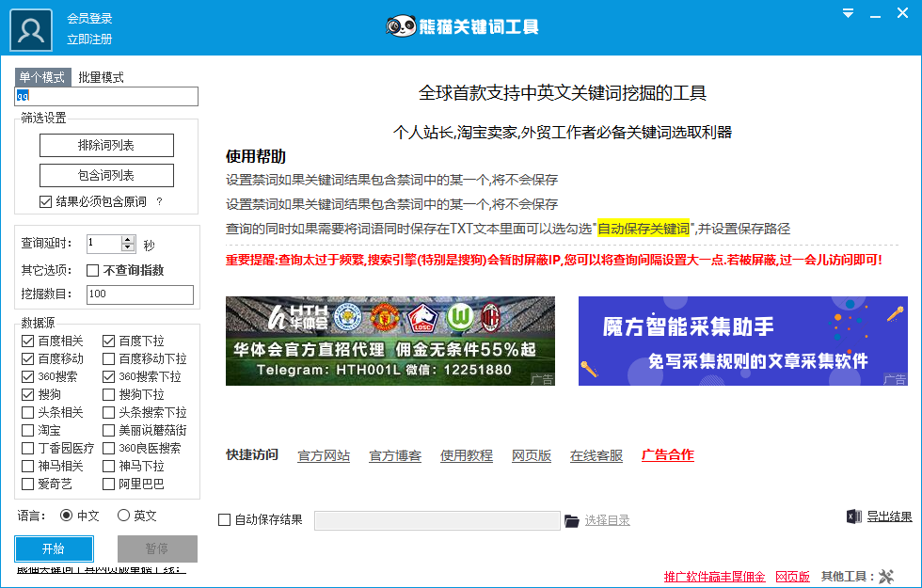The image size is (922, 588).
Task: Enable 不查询指数 checkbox
Action: 92,271
